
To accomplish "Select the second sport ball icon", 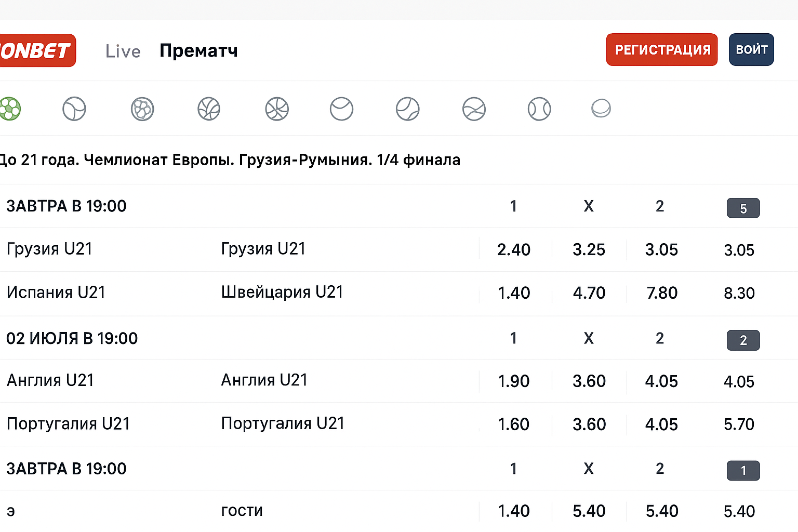I will tap(74, 109).
